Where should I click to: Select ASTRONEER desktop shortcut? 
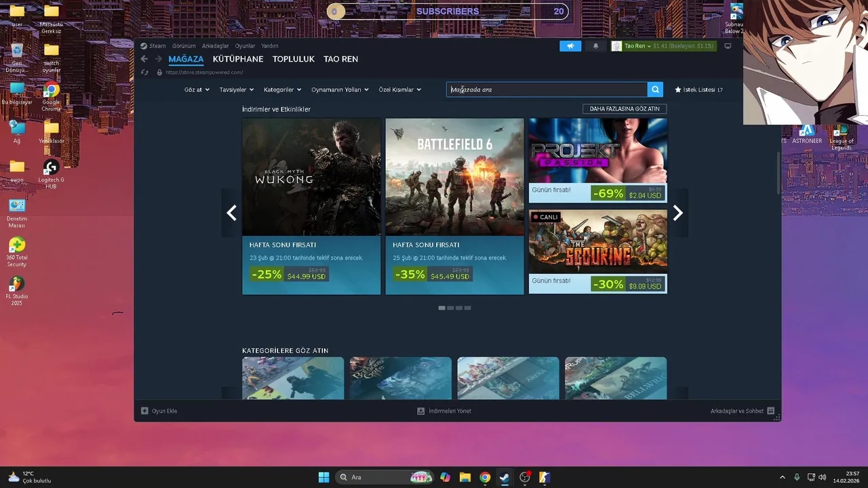[x=807, y=134]
